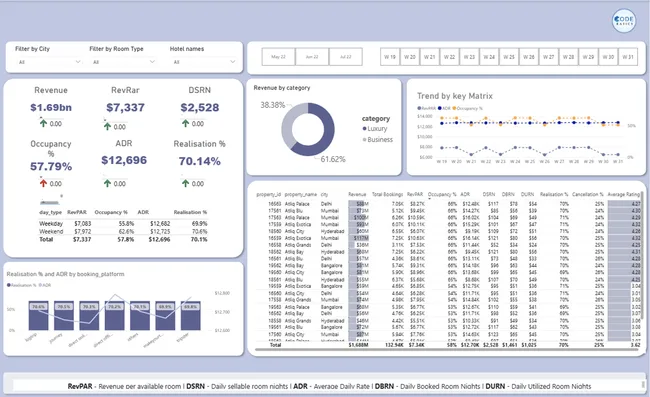Select week W 30 slicer tile
Viewport: 650px width, 397px height.
click(608, 57)
